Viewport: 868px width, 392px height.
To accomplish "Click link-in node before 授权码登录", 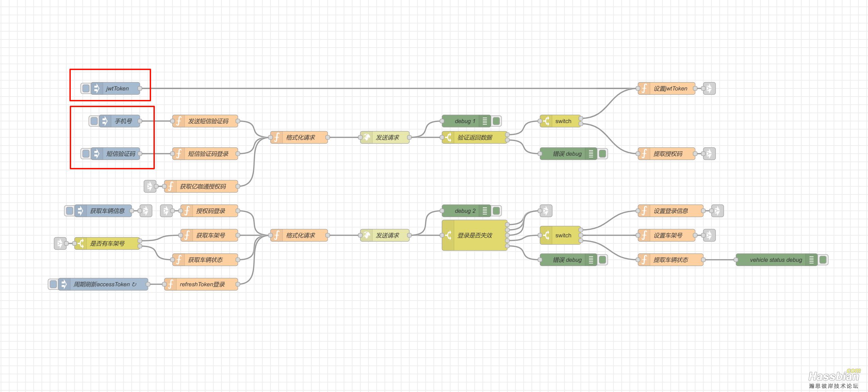I will pos(166,211).
